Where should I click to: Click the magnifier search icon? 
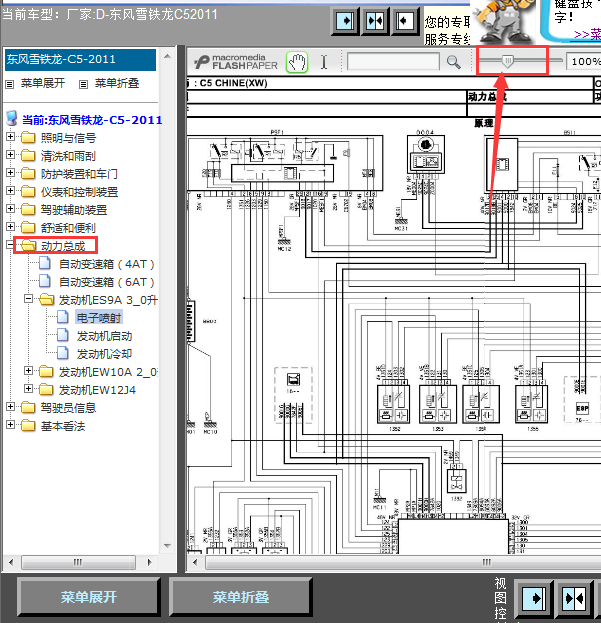click(453, 62)
